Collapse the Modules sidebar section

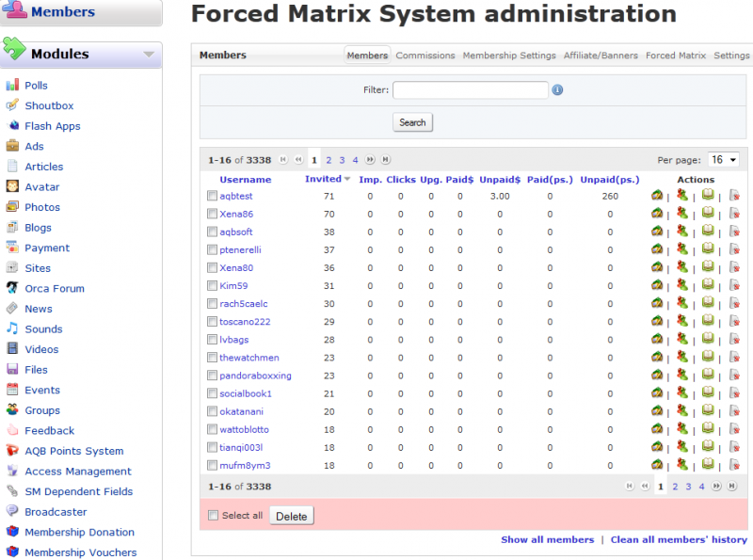tap(149, 55)
